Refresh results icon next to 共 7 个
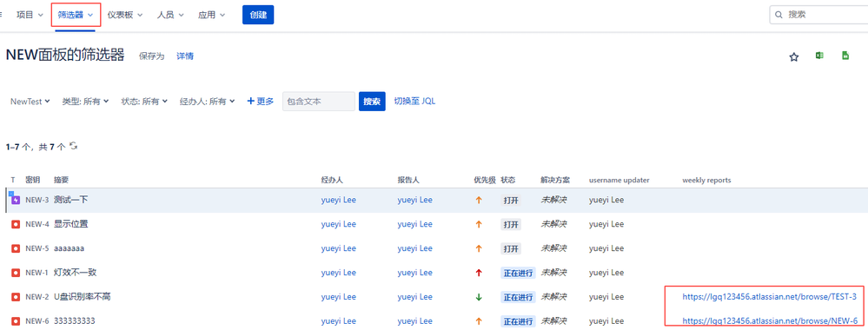Screen dimensions: 868x330 click(x=73, y=146)
